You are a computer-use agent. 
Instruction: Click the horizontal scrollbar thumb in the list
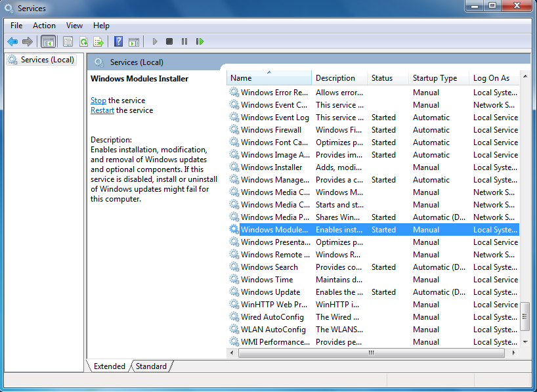coord(371,353)
